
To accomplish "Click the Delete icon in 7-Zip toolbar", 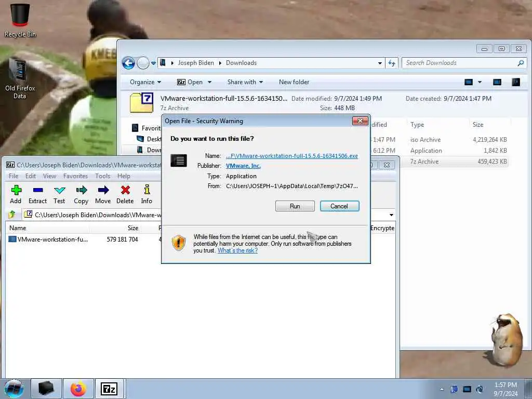I will click(125, 190).
